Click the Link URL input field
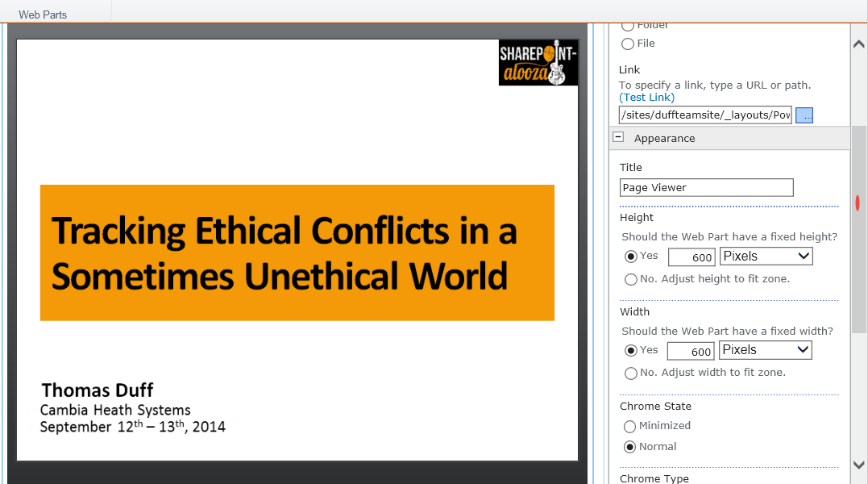The width and height of the screenshot is (868, 484). point(705,115)
